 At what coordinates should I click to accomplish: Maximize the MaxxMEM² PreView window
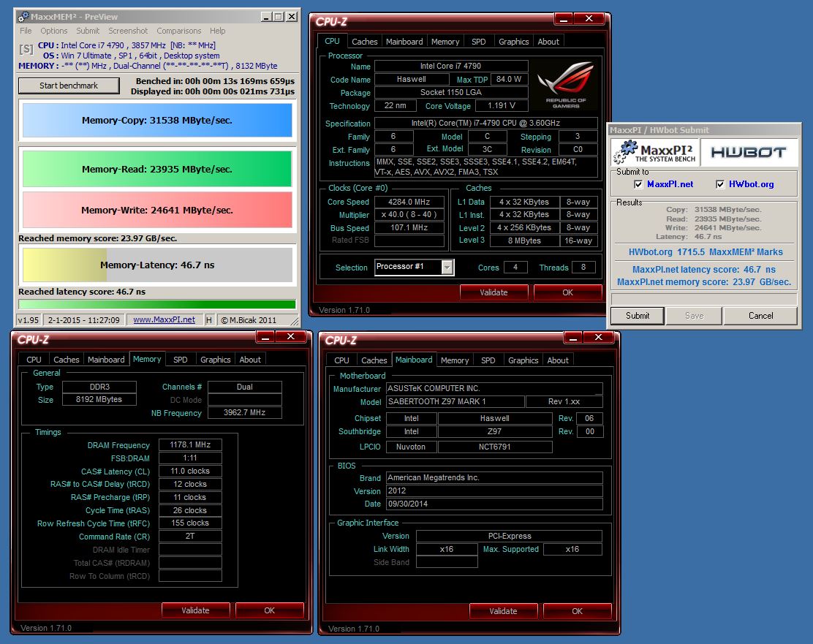(279, 17)
